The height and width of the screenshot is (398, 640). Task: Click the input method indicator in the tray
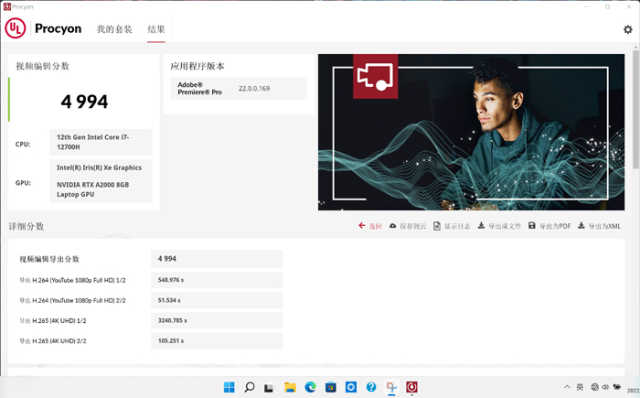pyautogui.click(x=580, y=387)
